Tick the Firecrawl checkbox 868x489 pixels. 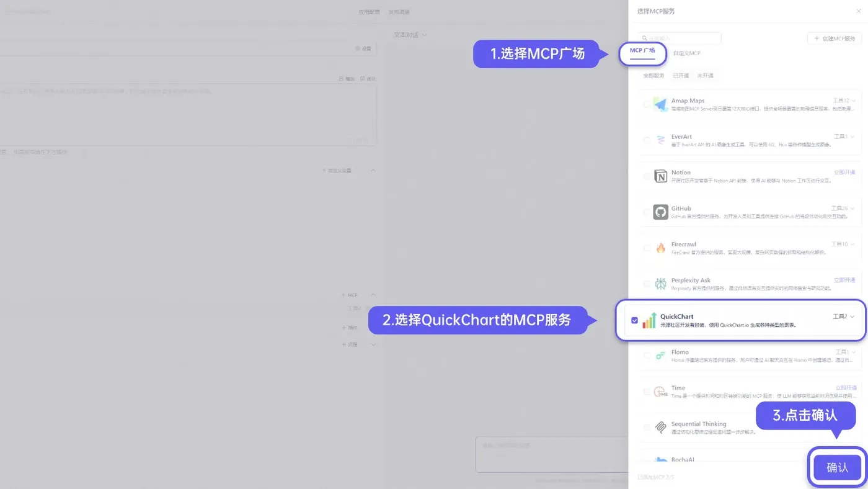(x=647, y=248)
